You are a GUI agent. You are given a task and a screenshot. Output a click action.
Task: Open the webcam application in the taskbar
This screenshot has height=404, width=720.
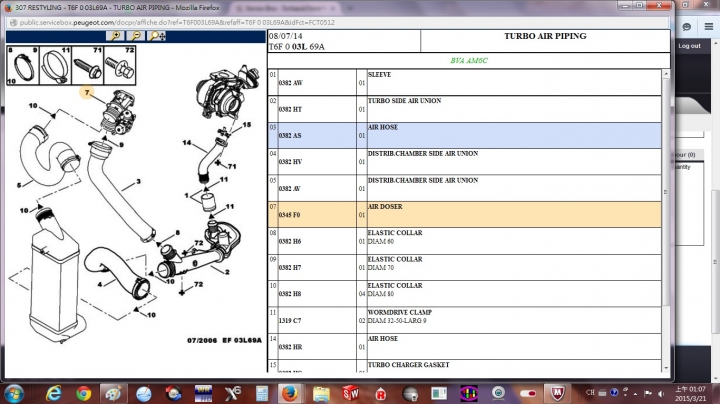click(498, 393)
